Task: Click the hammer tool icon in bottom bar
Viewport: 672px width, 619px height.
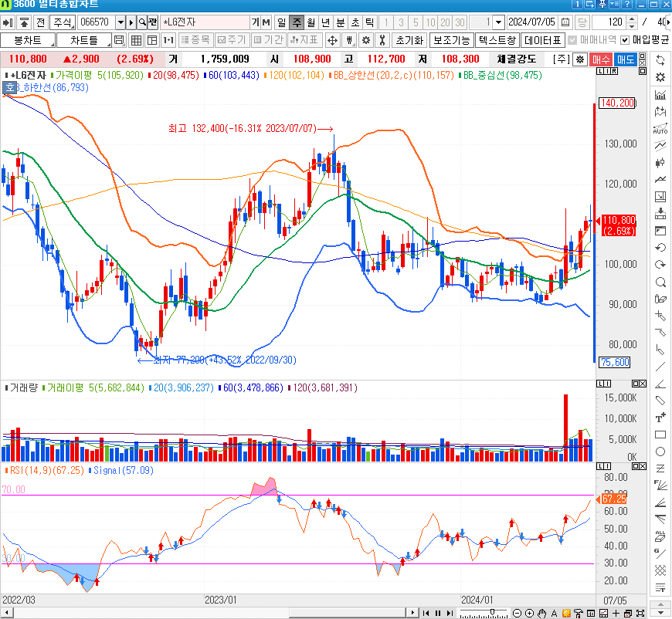Action: pos(578,614)
